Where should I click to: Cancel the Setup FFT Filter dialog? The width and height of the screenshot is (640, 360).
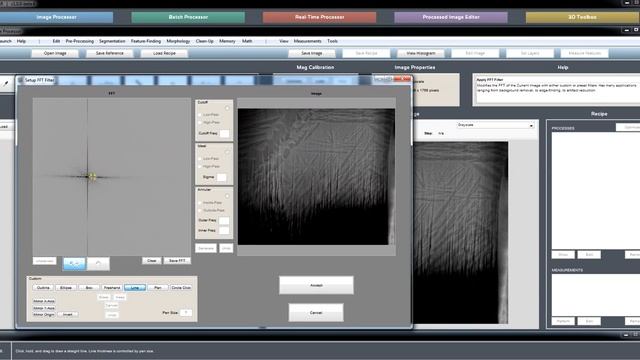coord(316,313)
